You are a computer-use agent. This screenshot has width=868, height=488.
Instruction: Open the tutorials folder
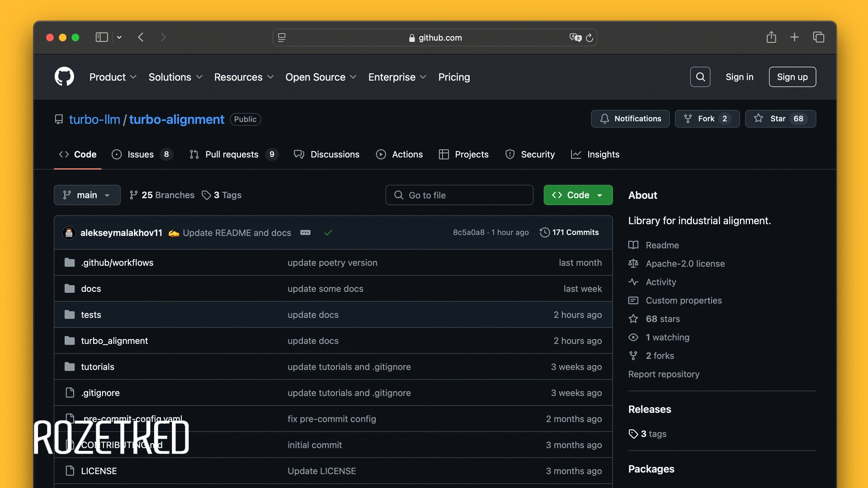(98, 367)
